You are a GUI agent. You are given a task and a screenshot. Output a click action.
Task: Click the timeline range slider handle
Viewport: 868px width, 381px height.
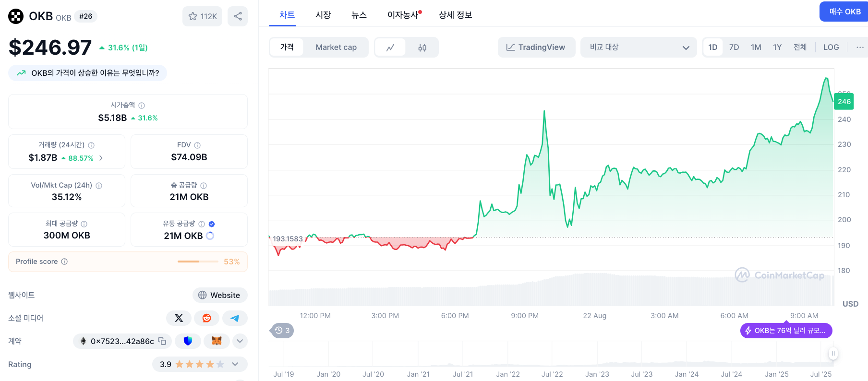[x=833, y=354]
